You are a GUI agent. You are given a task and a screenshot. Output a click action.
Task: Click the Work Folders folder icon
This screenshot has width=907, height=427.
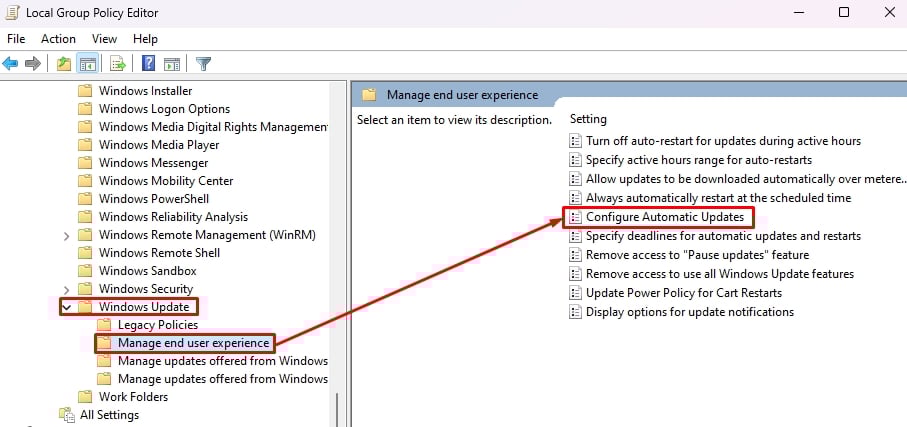(x=85, y=397)
